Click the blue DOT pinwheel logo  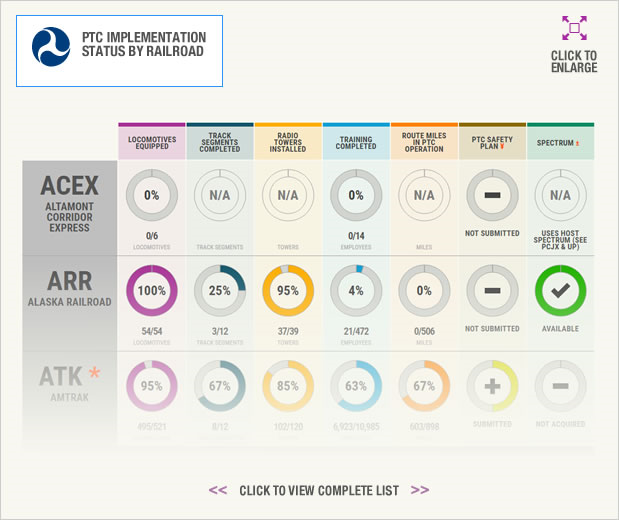click(x=51, y=47)
